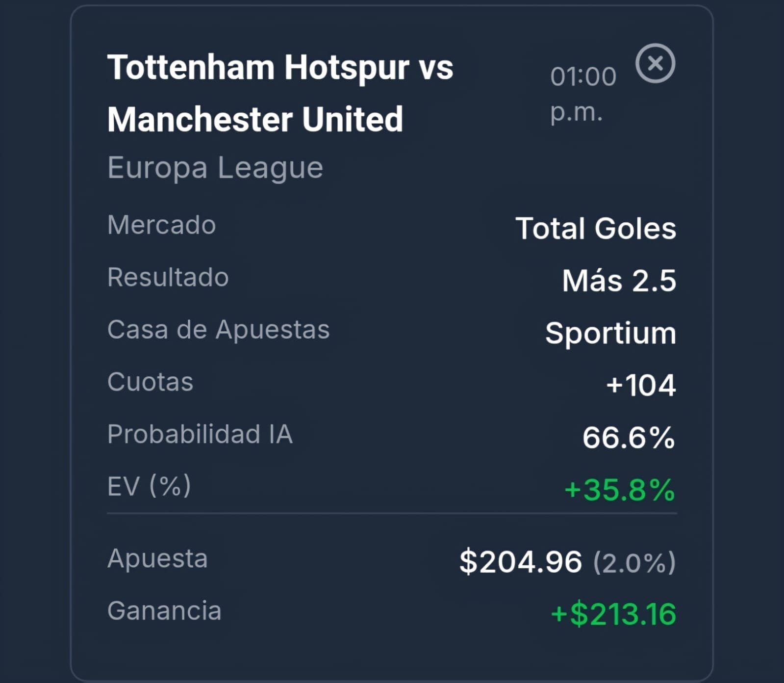
Task: Click the Casa de Apuestas label
Action: 219,330
